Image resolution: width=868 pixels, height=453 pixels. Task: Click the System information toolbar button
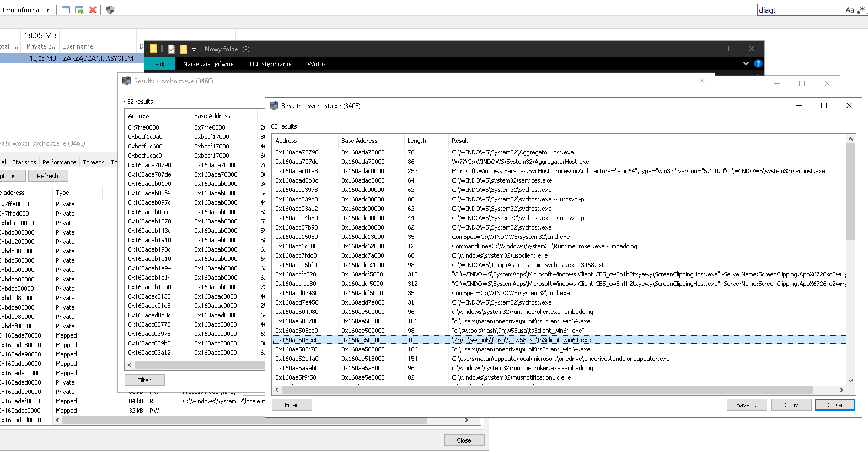point(25,10)
